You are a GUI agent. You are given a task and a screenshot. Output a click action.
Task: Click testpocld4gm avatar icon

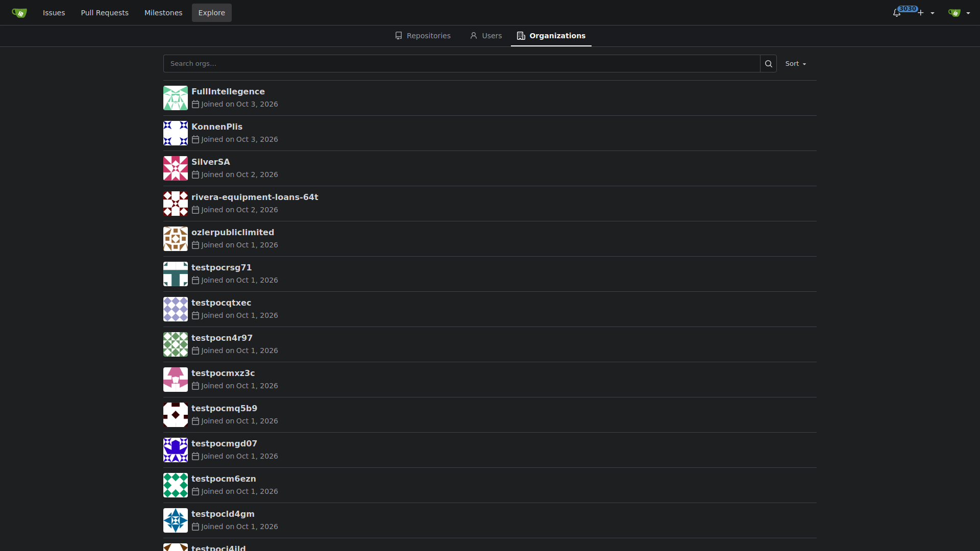pos(176,520)
